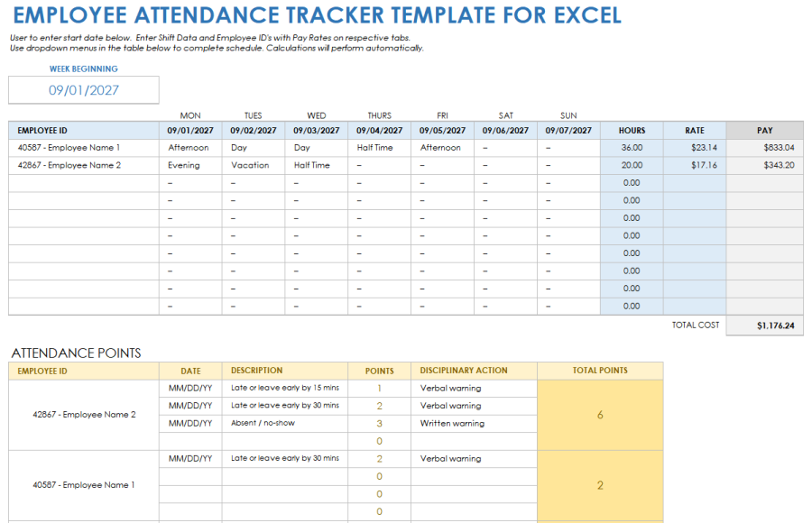The image size is (812, 523).
Task: Click the total points cell showing 2
Action: [600, 485]
